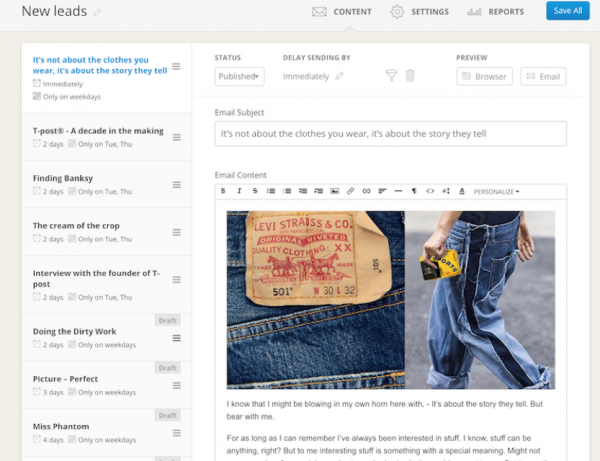Switch to the Content tab
Screen dimensions: 600x461
coord(342,12)
